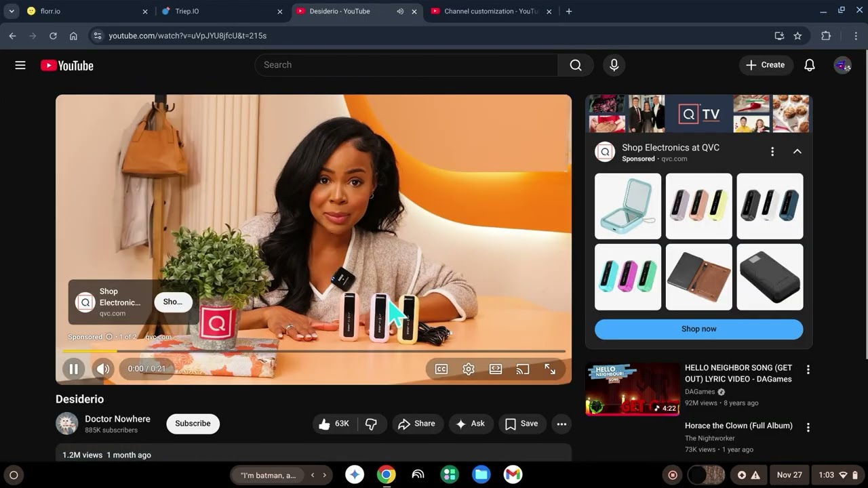
Task: Open Gmail from the shelf
Action: coord(513,475)
